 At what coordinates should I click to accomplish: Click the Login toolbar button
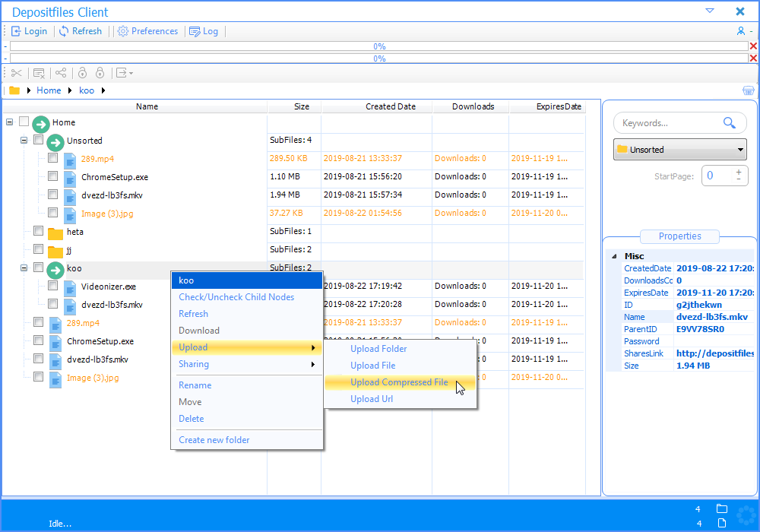point(29,31)
